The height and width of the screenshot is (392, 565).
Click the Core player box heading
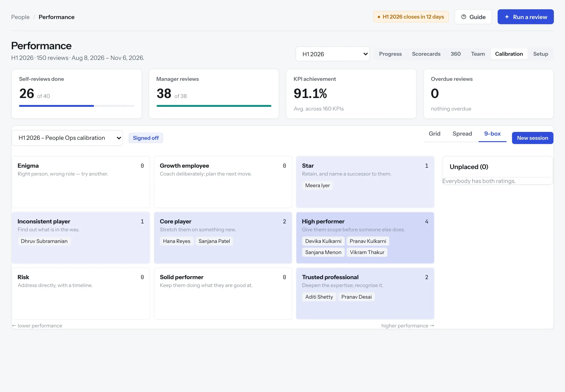point(176,222)
